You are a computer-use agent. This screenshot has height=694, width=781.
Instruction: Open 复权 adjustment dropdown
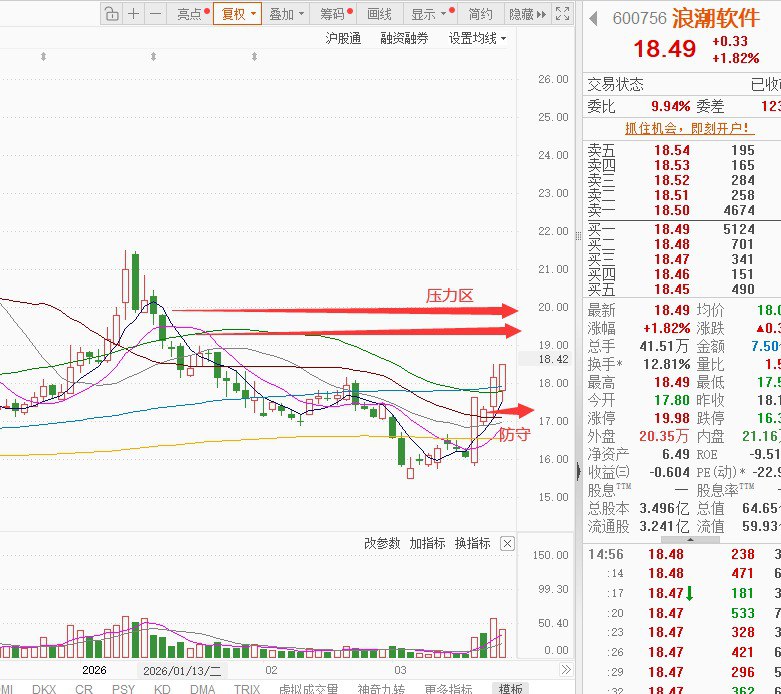[x=238, y=14]
